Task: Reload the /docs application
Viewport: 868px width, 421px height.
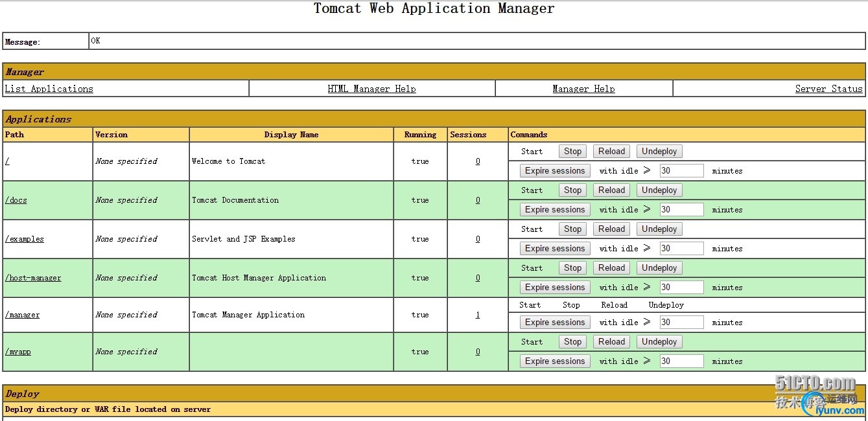Action: [x=612, y=190]
